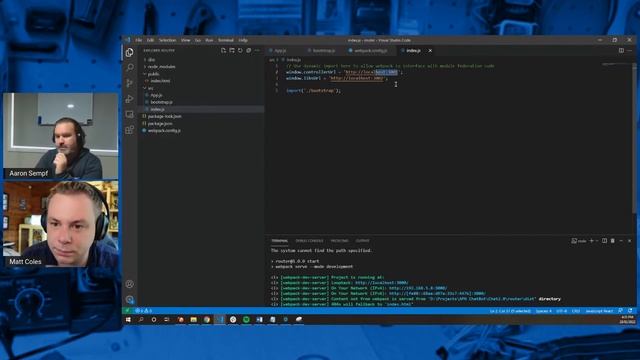Collapse the public folder
This screenshot has width=640, height=360.
pos(153,74)
